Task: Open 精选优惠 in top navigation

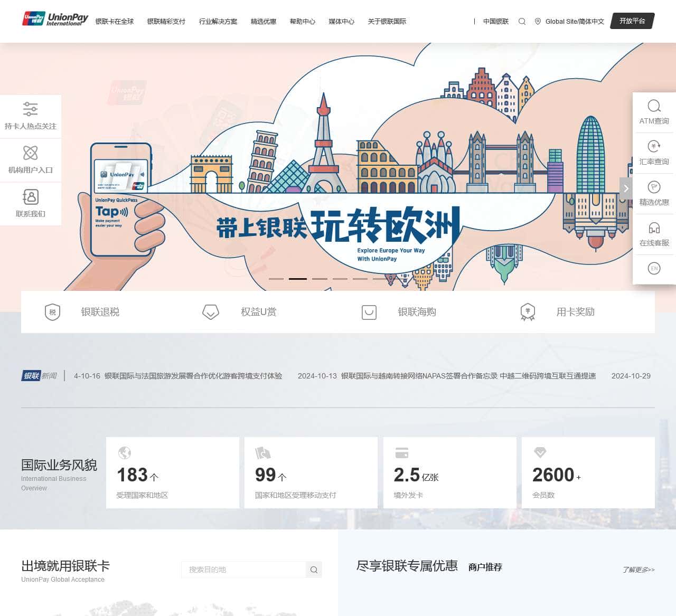Action: pyautogui.click(x=264, y=22)
